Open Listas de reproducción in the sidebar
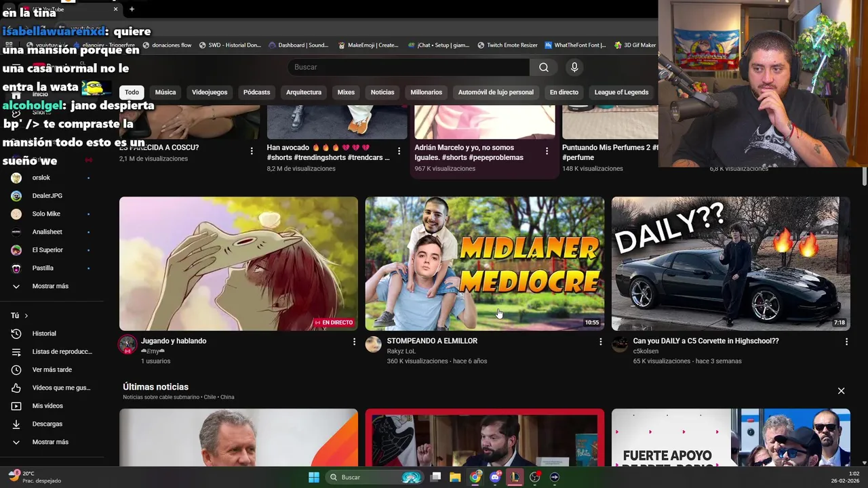Screen dimensions: 868x488 click(62, 352)
